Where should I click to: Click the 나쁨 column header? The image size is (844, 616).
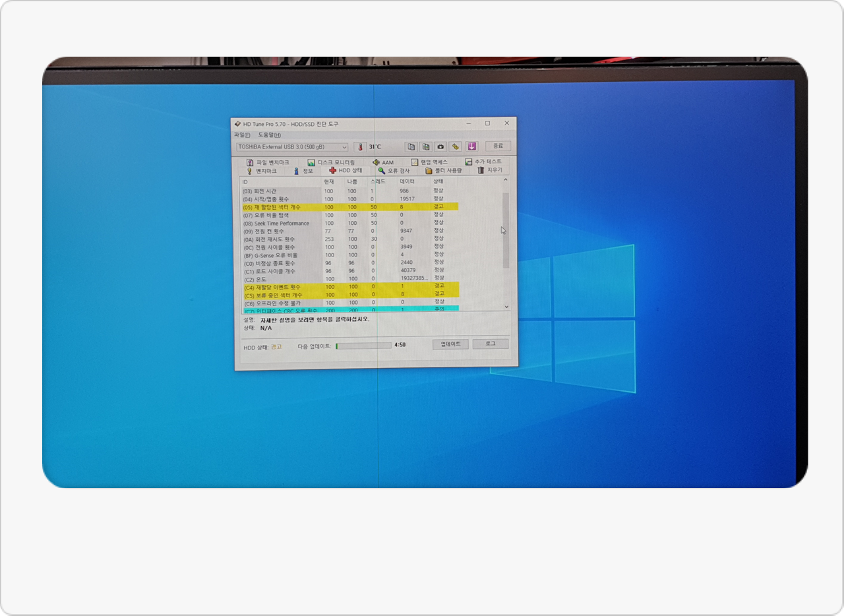pyautogui.click(x=356, y=181)
